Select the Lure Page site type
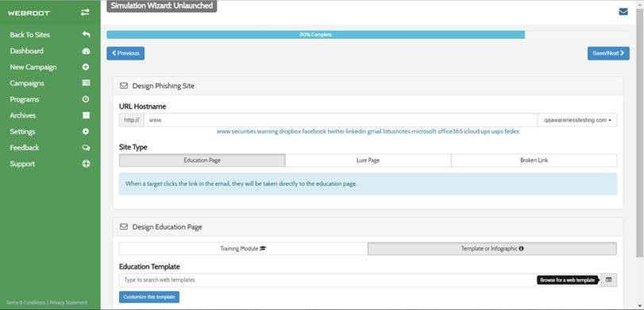Screen dimensions: 644x310 pos(368,161)
